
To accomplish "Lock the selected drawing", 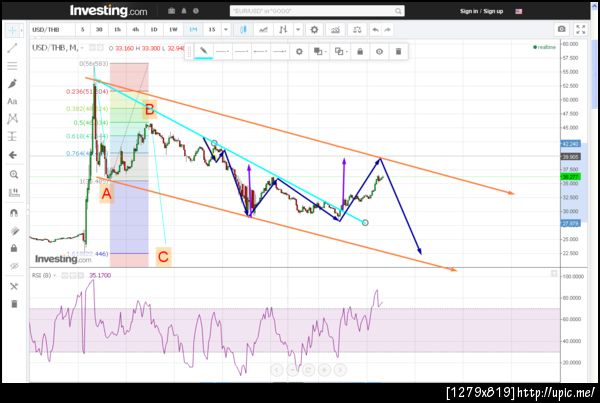I will [360, 51].
